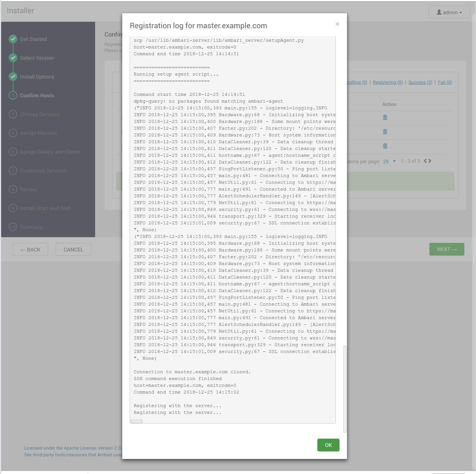Open the Choose Services wizard step
Viewport: 476px width, 474px height.
coord(39,114)
